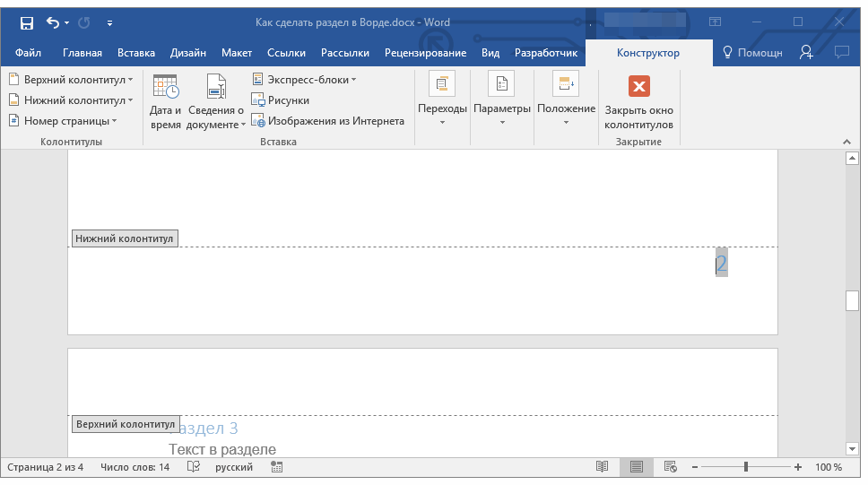The width and height of the screenshot is (868, 485).
Task: Open Переходы navigation button
Action: pyautogui.click(x=442, y=100)
